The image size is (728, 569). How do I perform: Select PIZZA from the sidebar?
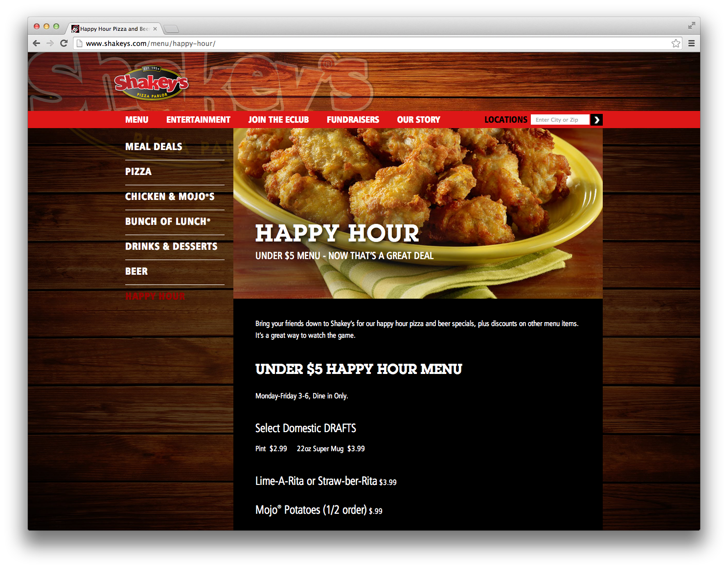(x=138, y=172)
